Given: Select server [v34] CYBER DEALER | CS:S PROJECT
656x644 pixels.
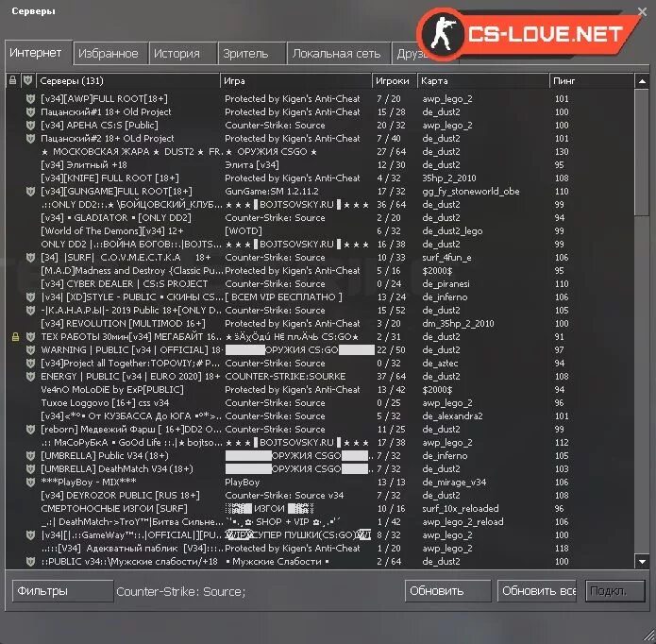Looking at the screenshot, I should [320, 283].
